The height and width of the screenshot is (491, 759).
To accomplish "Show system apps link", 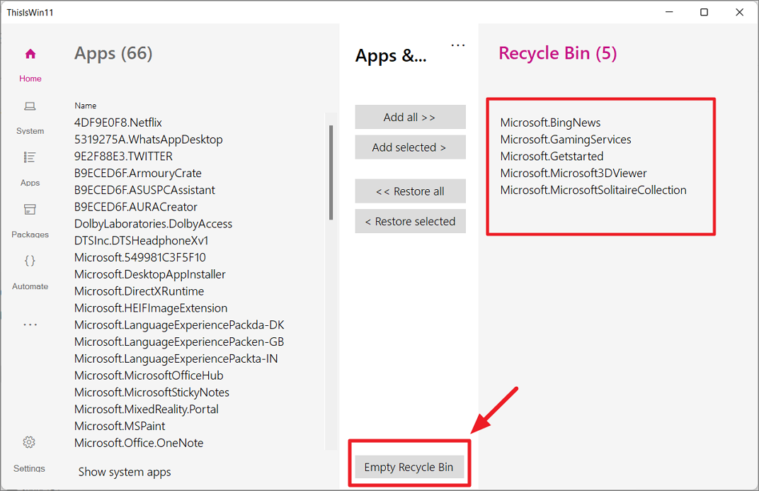I will tap(124, 472).
